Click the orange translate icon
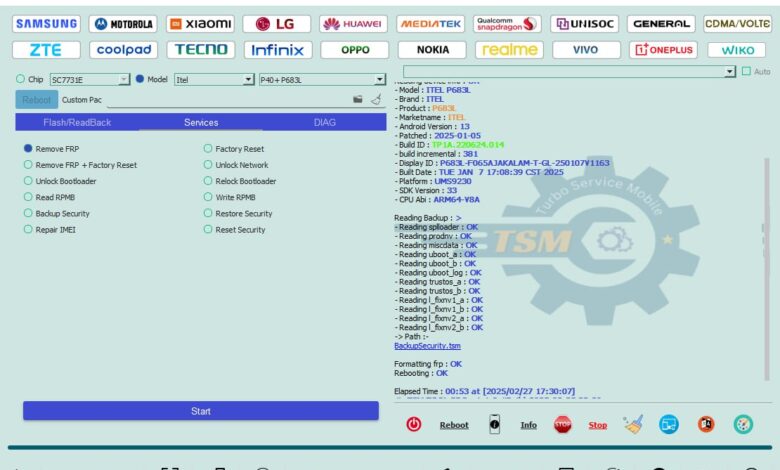The height and width of the screenshot is (470, 780). click(x=706, y=424)
